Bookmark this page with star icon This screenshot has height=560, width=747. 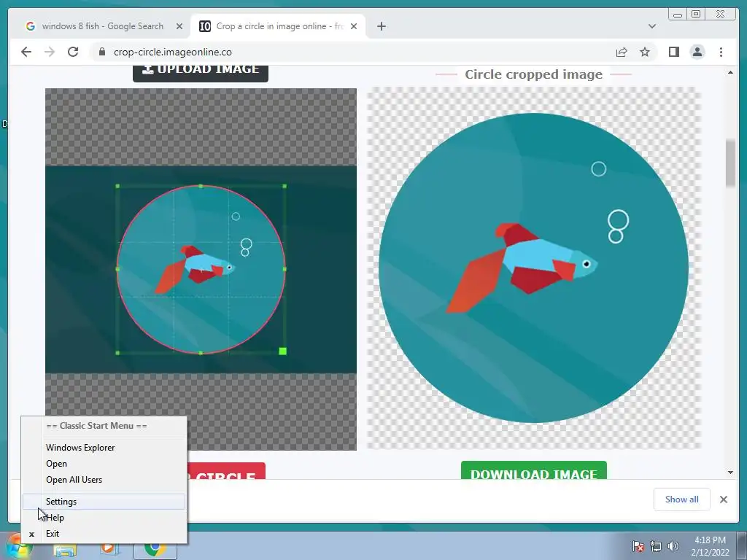click(x=645, y=52)
